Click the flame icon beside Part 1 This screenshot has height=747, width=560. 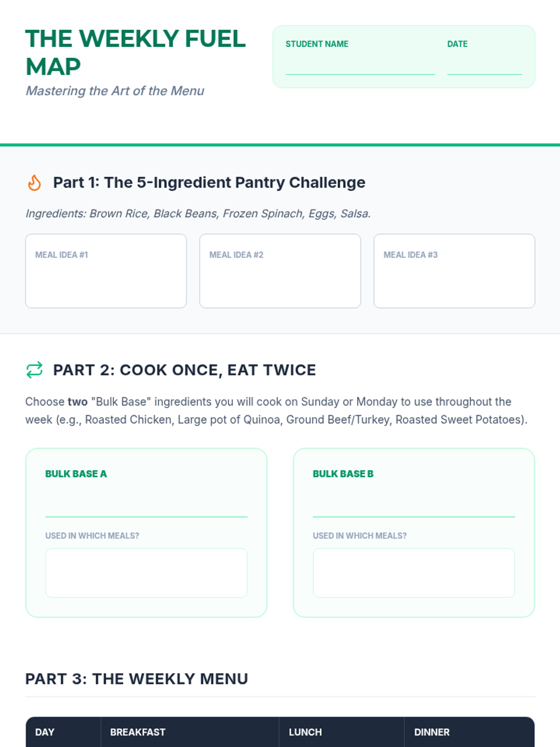tap(34, 183)
